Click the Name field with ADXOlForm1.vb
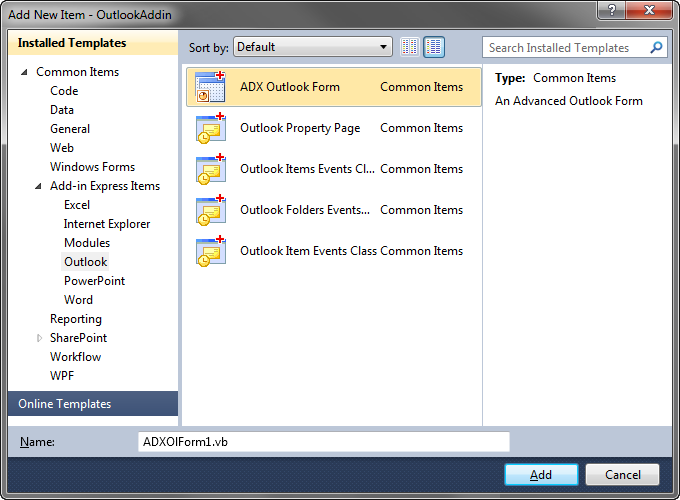 [x=324, y=442]
